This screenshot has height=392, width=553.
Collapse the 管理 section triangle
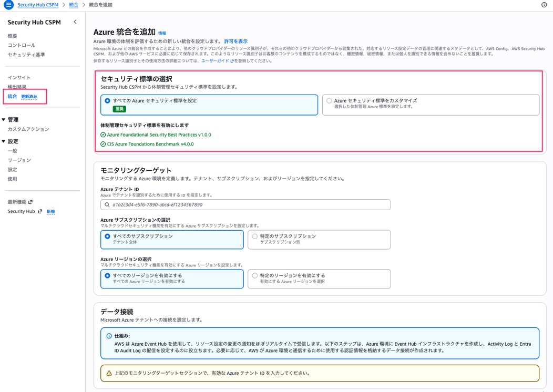click(4, 119)
